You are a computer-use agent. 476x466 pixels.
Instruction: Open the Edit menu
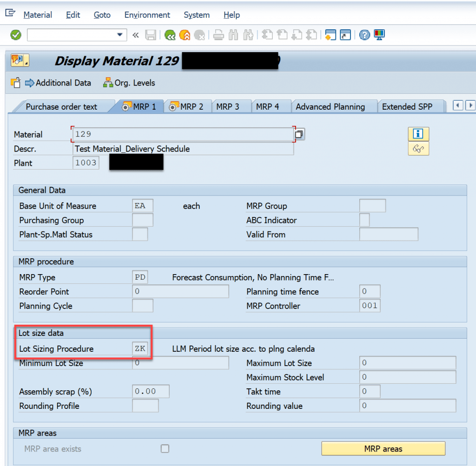[73, 15]
